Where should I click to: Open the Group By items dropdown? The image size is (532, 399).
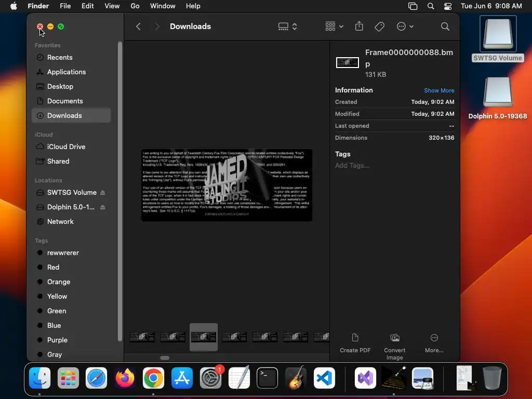(334, 26)
